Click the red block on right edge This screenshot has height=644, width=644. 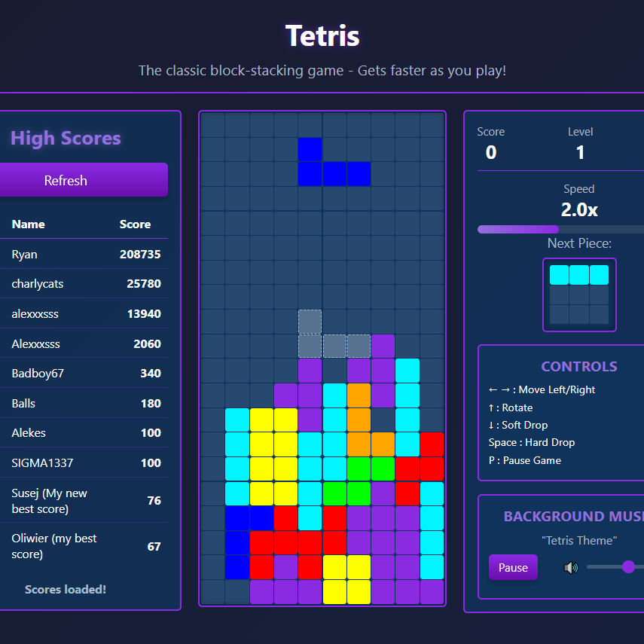432,444
